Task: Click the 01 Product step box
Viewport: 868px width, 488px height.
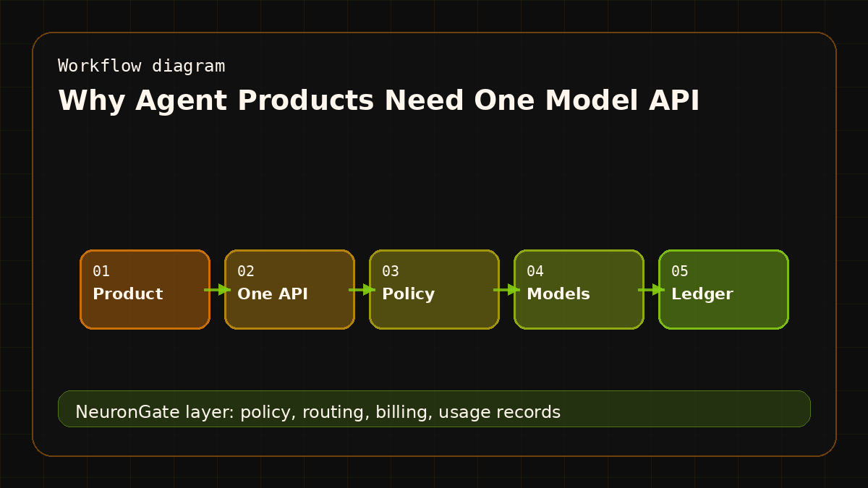Action: point(145,289)
